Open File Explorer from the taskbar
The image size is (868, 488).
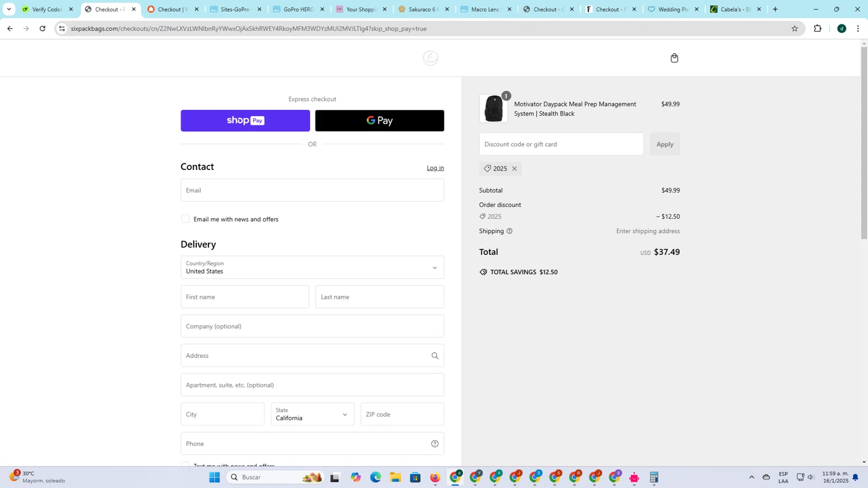pyautogui.click(x=395, y=477)
